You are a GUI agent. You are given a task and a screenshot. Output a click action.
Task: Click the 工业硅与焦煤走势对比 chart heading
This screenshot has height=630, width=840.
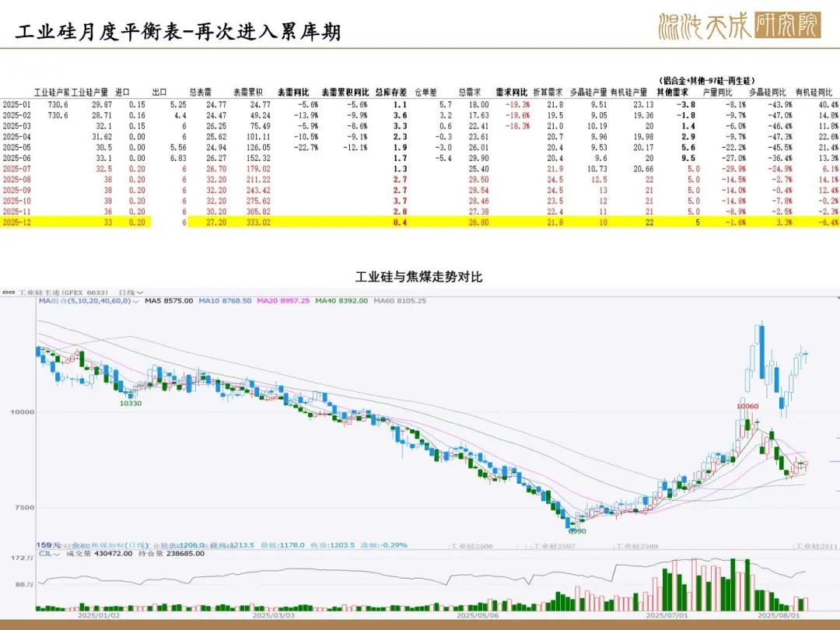(419, 276)
